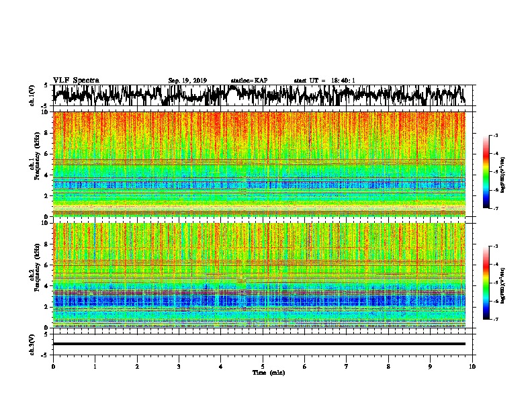The image size is (532, 411).
Task: Click the ch.1 'Frequency (kHz)' axis label
Action: [x=36, y=156]
